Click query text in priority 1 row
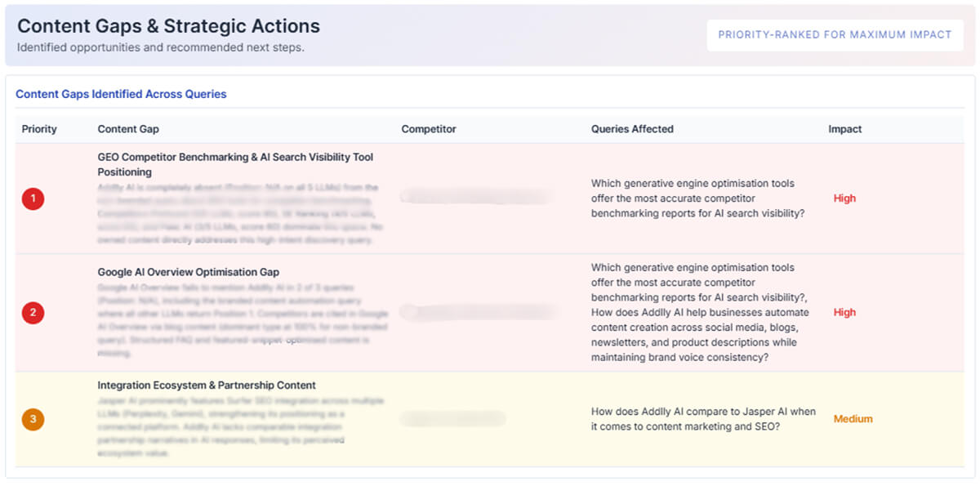980x486 pixels. click(698, 198)
